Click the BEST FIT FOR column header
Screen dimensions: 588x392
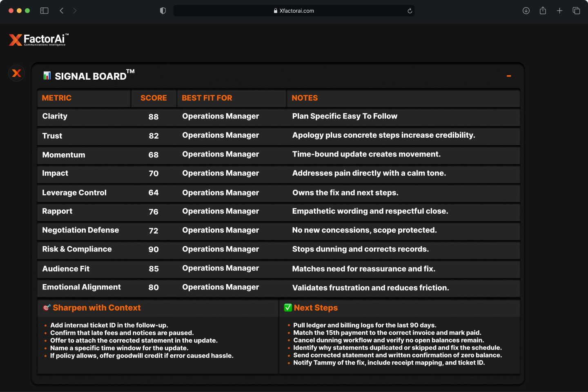[207, 98]
